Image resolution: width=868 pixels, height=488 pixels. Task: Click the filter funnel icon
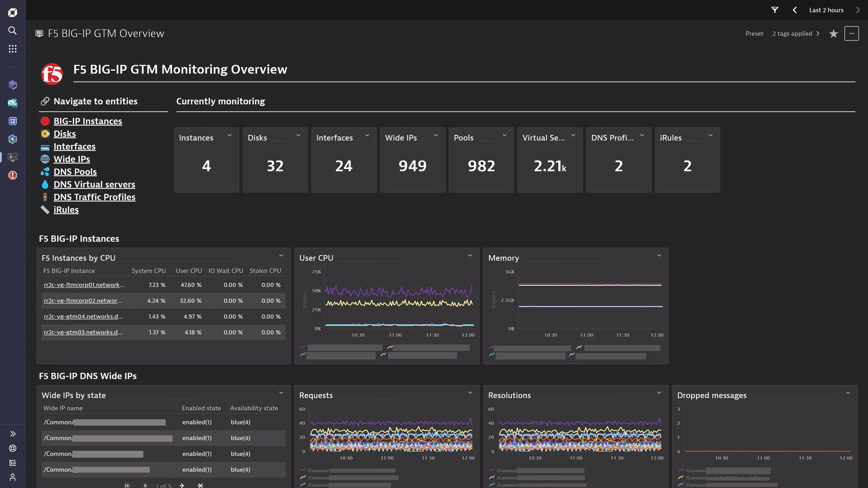[775, 10]
